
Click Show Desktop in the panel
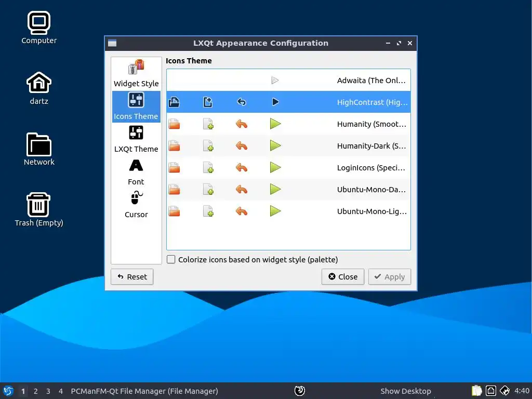pyautogui.click(x=405, y=391)
